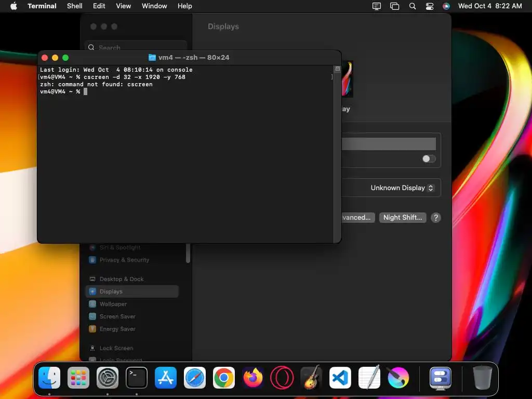Open Firefox from the Dock
Image resolution: width=532 pixels, height=399 pixels.
253,378
